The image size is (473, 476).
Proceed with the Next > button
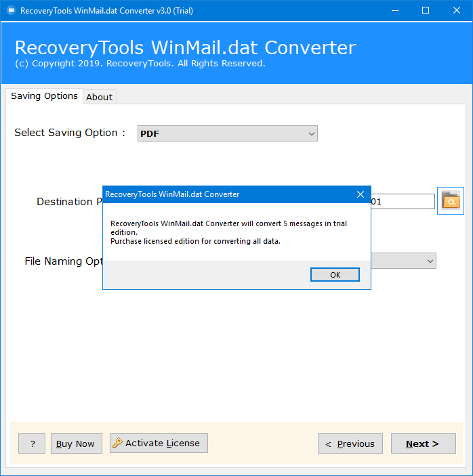[x=423, y=443]
